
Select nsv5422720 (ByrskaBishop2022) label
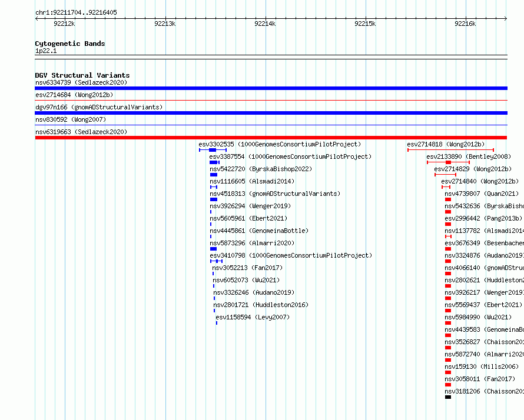261,169
